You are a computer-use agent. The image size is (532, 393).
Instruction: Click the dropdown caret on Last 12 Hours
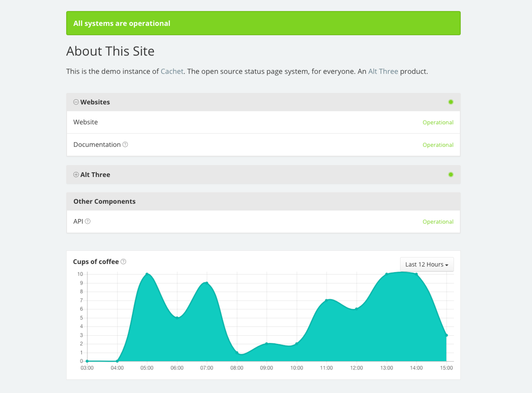pos(446,264)
